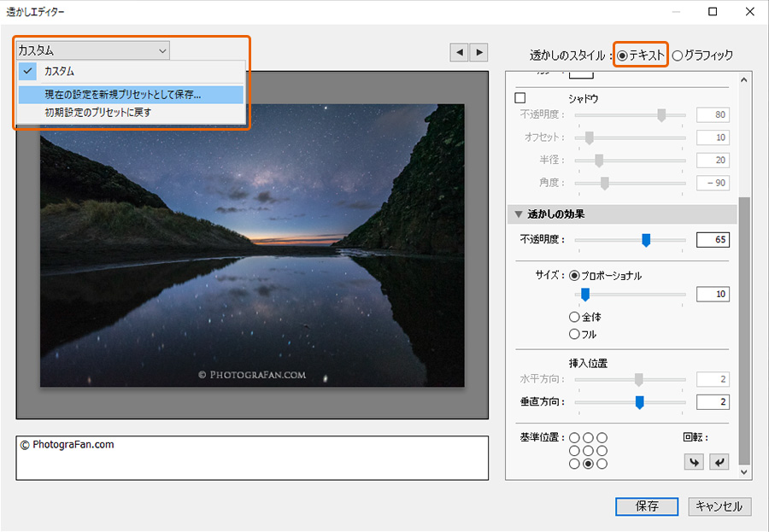
Task: Set anchor to bottom-left position
Action: (574, 464)
